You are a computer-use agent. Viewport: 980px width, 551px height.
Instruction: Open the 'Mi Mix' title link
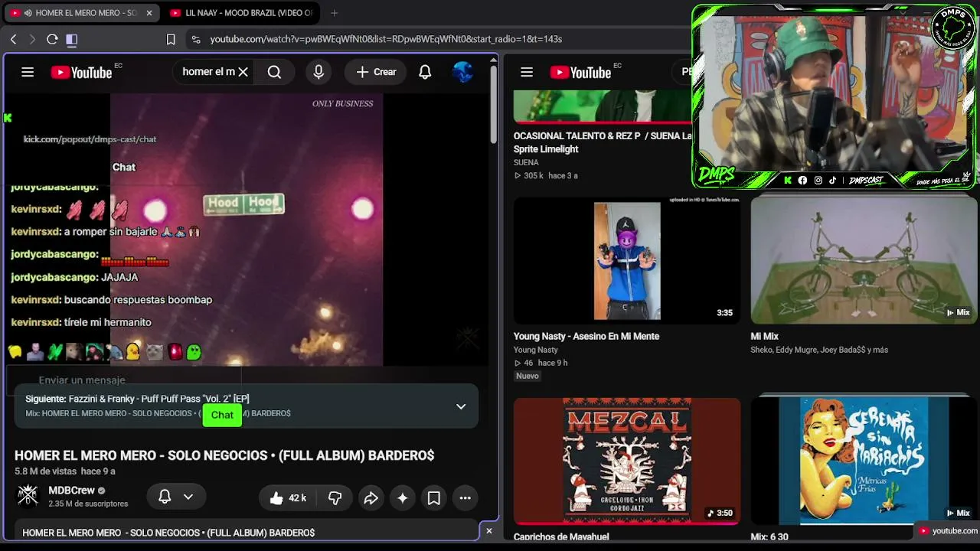pos(765,336)
